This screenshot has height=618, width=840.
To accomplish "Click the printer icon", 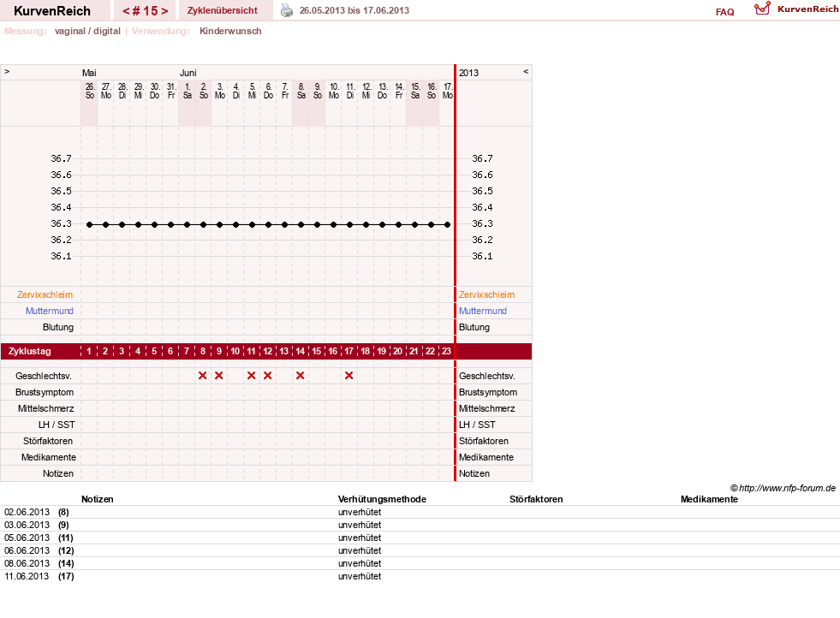I will (287, 10).
